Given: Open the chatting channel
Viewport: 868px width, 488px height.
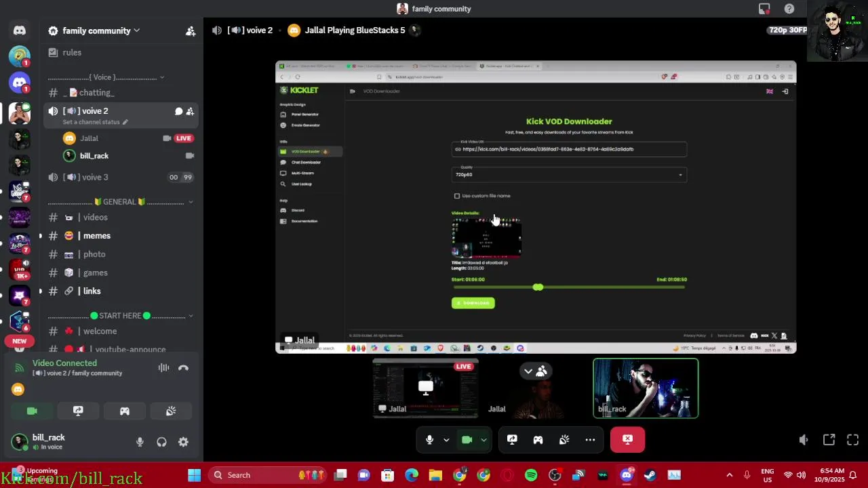Looking at the screenshot, I should (121, 93).
